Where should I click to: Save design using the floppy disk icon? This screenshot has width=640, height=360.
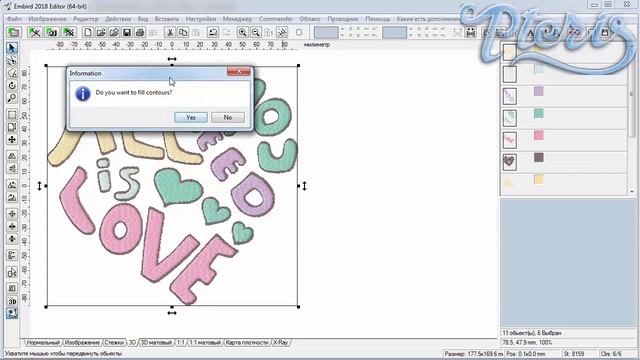127,32
